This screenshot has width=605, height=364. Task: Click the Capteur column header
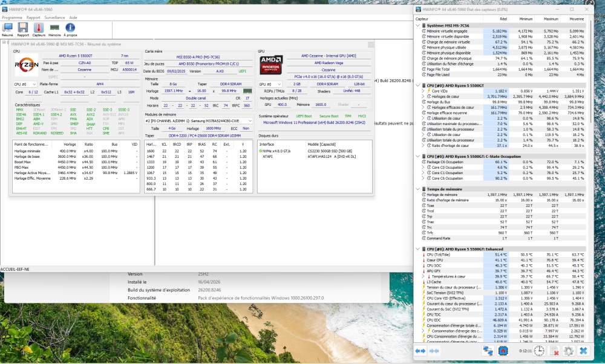pos(448,19)
